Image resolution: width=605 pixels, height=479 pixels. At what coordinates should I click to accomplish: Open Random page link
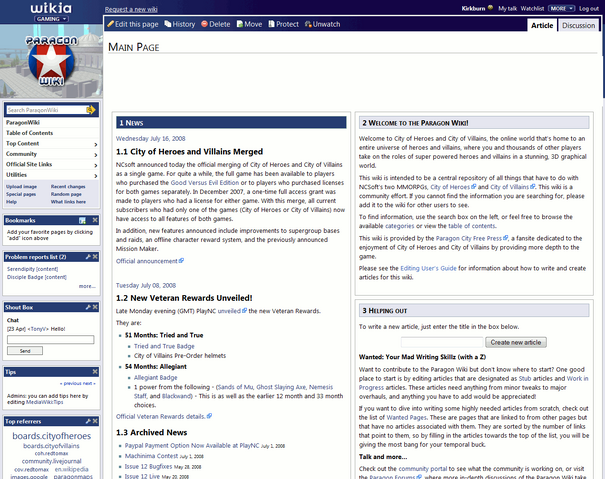click(66, 194)
